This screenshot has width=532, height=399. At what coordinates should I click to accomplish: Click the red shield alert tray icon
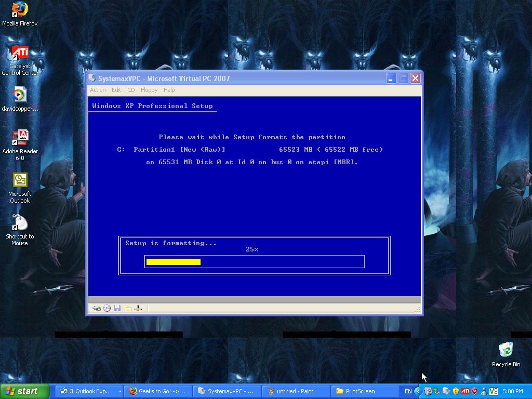coord(474,391)
